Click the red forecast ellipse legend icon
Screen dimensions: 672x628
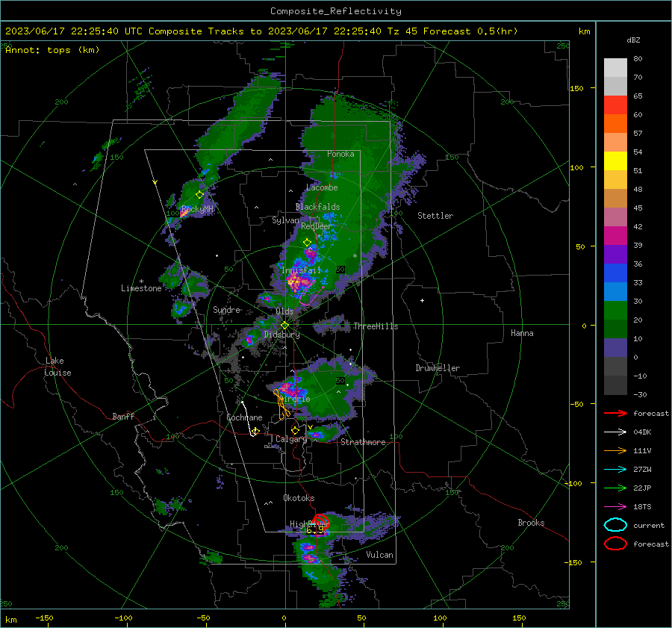(615, 544)
